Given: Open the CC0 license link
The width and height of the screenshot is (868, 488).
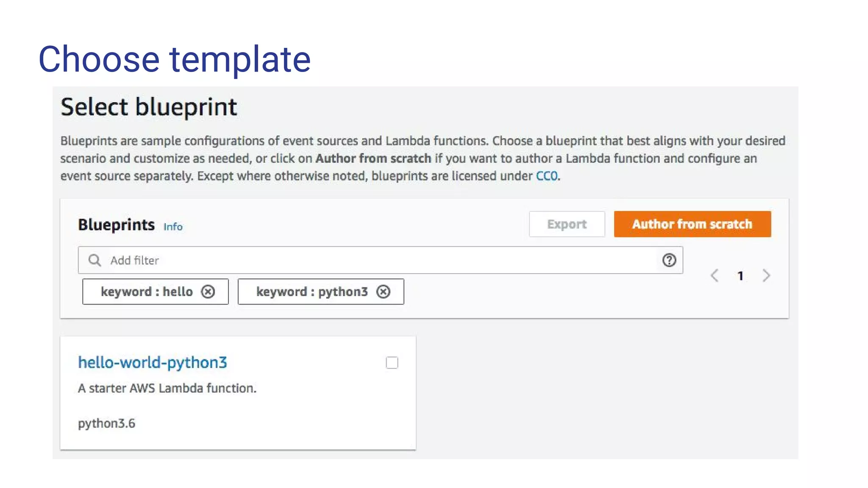Looking at the screenshot, I should 547,176.
